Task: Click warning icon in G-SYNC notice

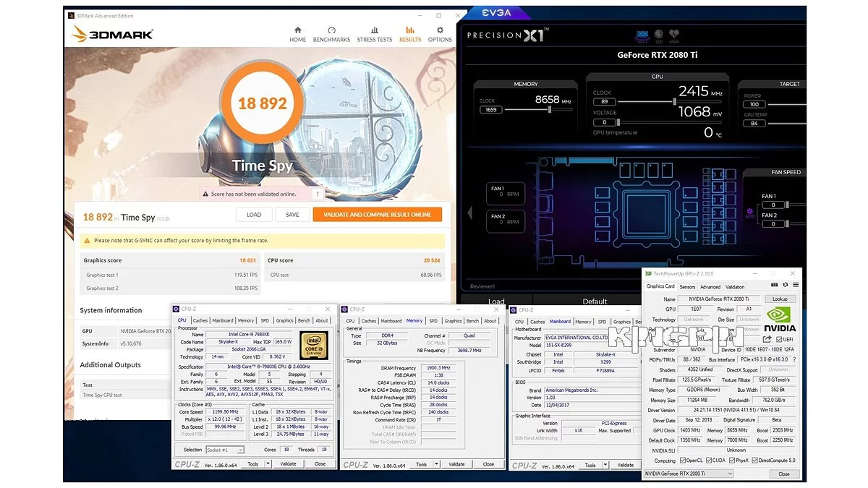Action: (88, 240)
